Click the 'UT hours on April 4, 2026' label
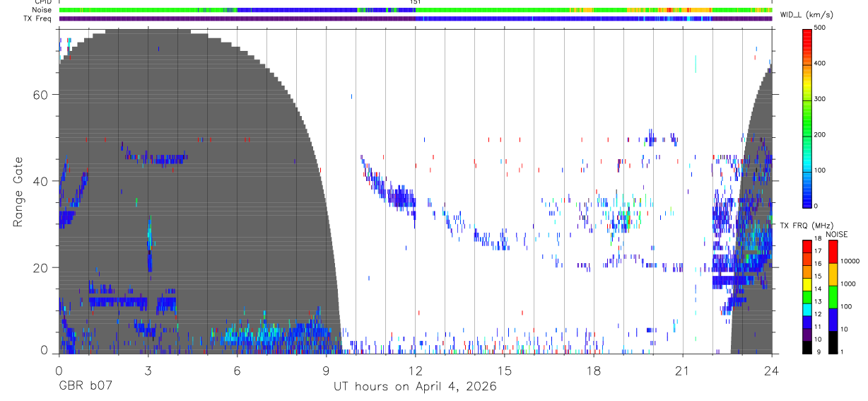This screenshot has width=868, height=401. pyautogui.click(x=415, y=387)
